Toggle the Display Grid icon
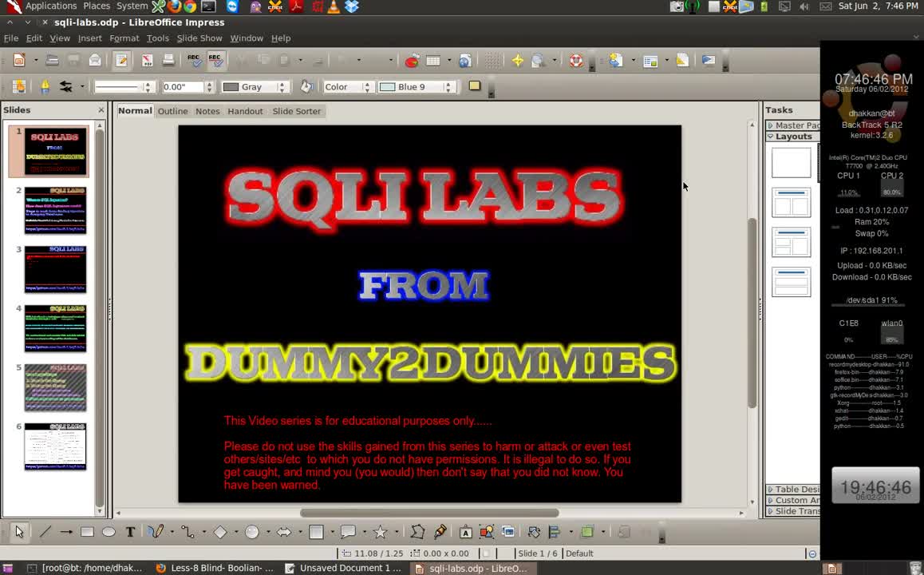The width and height of the screenshot is (924, 575). coord(493,60)
